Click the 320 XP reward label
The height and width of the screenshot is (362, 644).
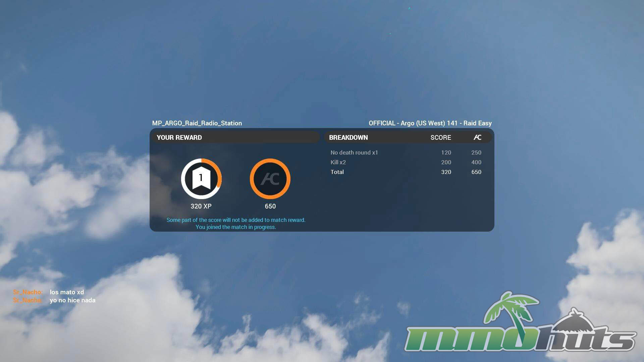tap(201, 206)
